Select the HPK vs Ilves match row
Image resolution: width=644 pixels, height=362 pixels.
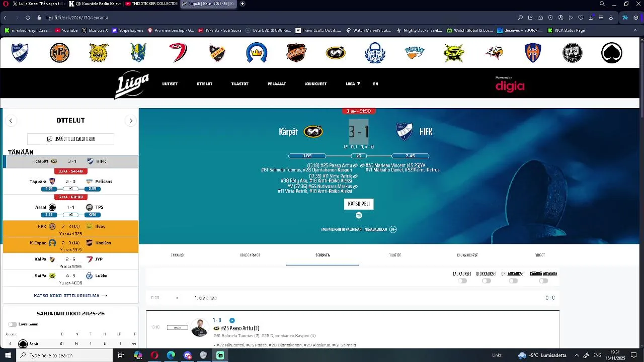coord(70,229)
